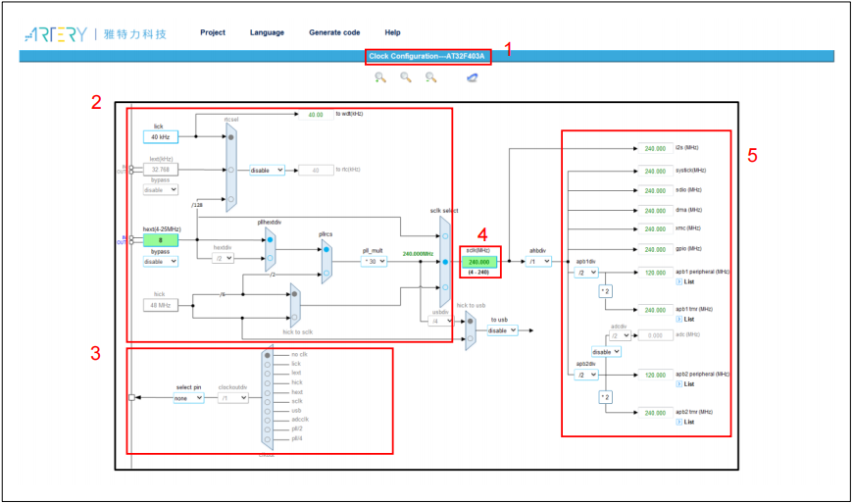Click the lext 32.768 field
Viewport: 853px width, 504px height.
[x=161, y=170]
